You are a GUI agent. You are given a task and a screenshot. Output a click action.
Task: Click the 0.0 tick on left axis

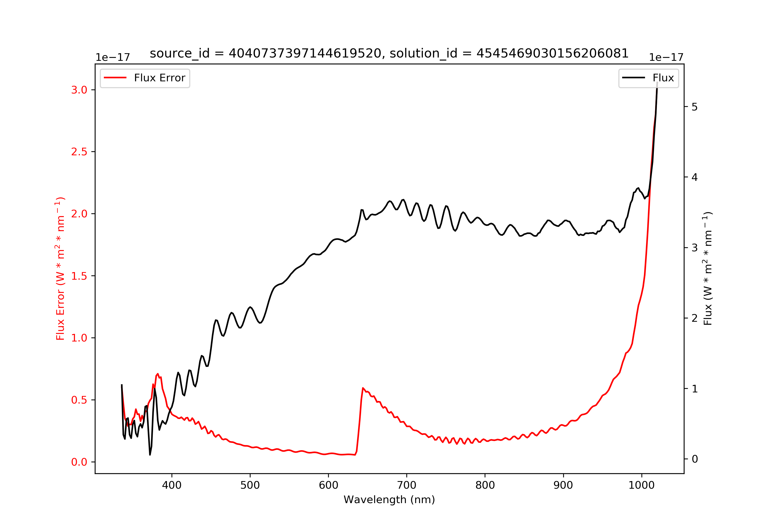pyautogui.click(x=79, y=462)
